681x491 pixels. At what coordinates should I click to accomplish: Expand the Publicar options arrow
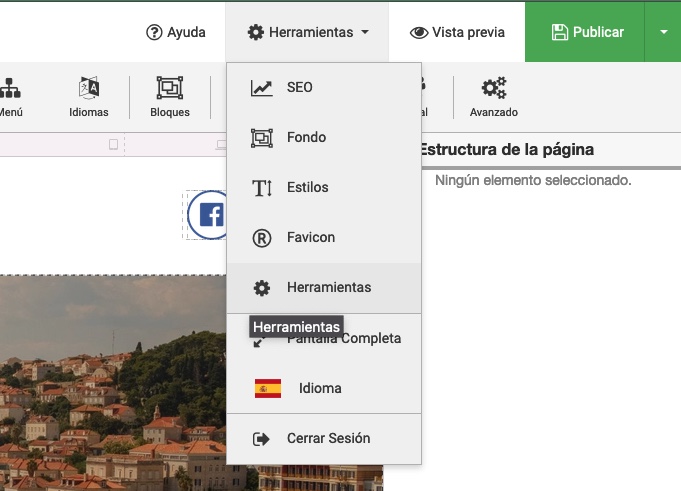coord(663,32)
